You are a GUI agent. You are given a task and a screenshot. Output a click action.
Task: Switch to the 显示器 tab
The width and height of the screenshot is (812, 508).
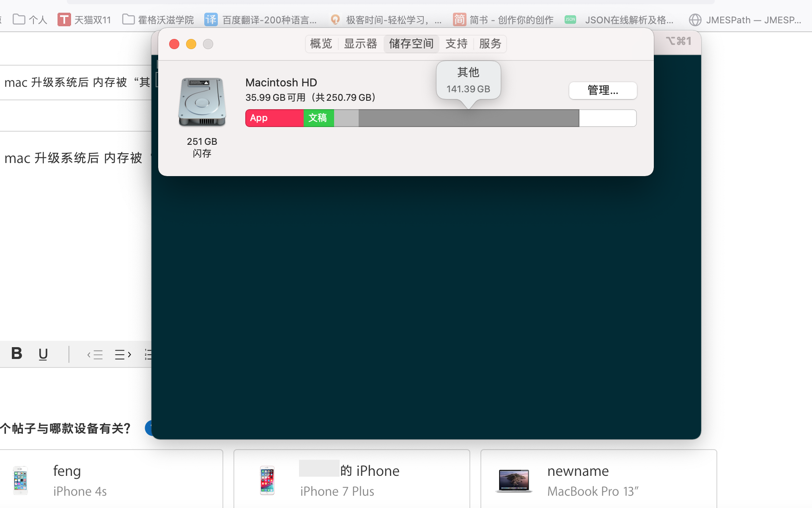coord(360,44)
